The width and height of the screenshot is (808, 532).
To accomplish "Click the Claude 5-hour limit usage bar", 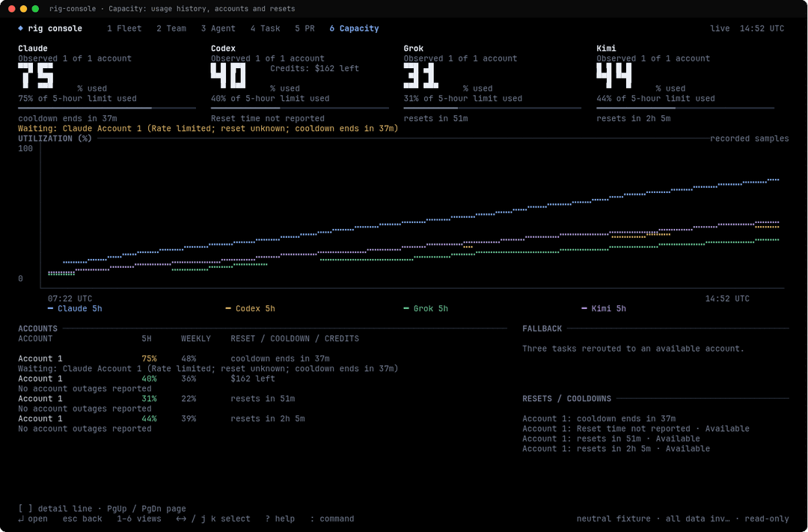I will [x=107, y=108].
